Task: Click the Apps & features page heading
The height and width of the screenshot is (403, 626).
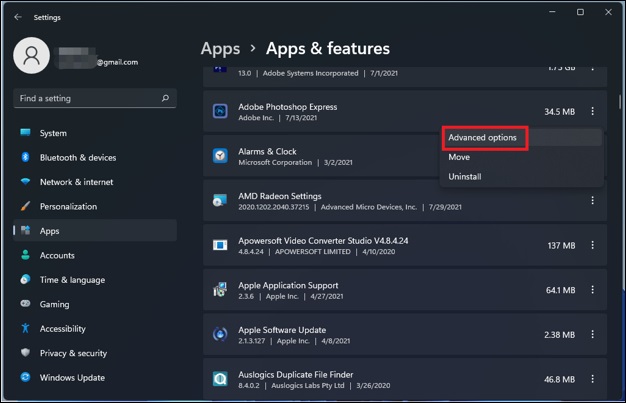Action: (328, 48)
